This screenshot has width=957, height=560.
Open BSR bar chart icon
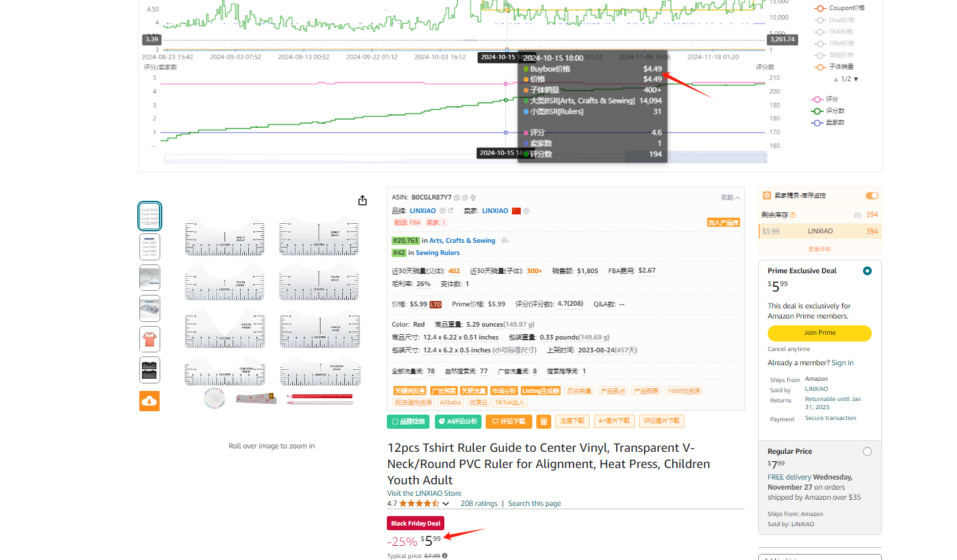(x=505, y=240)
